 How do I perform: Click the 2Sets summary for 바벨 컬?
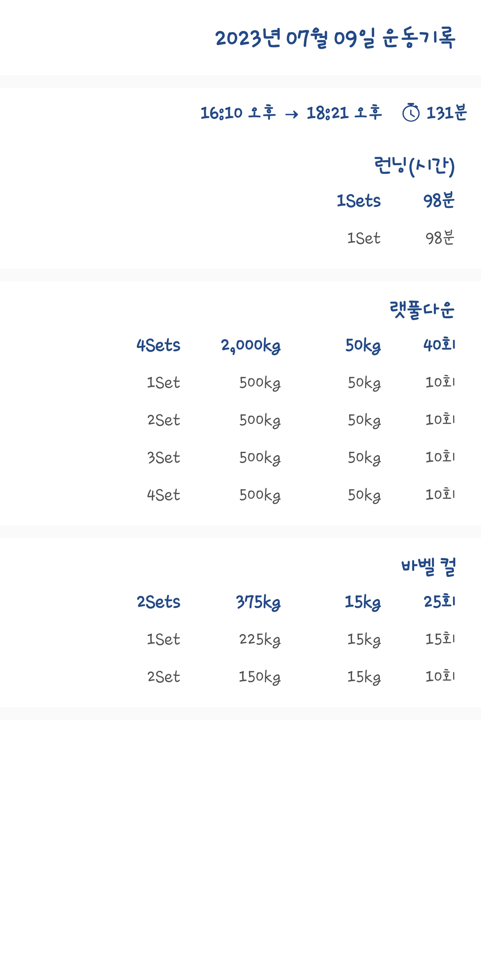click(x=158, y=602)
